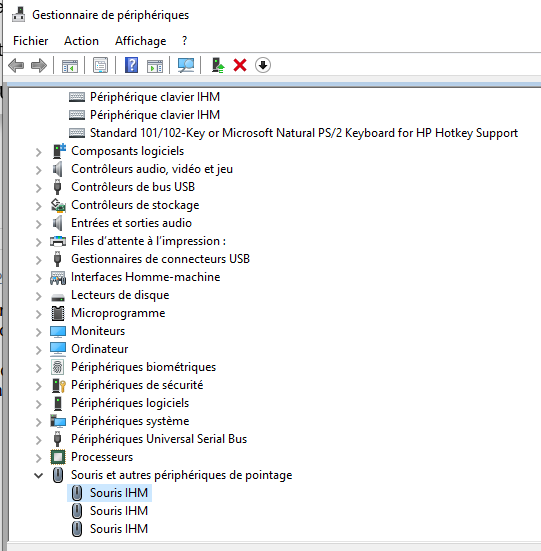Select the second Souris IHM device

pyautogui.click(x=110, y=511)
